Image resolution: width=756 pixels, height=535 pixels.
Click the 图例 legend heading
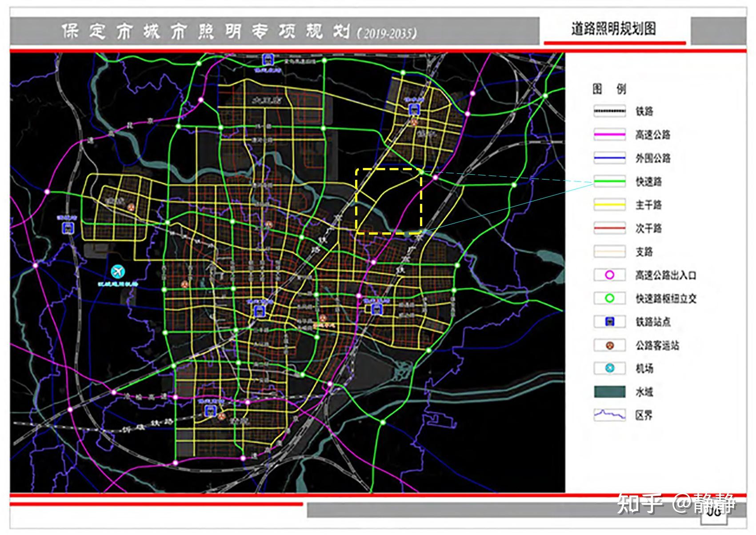click(609, 89)
